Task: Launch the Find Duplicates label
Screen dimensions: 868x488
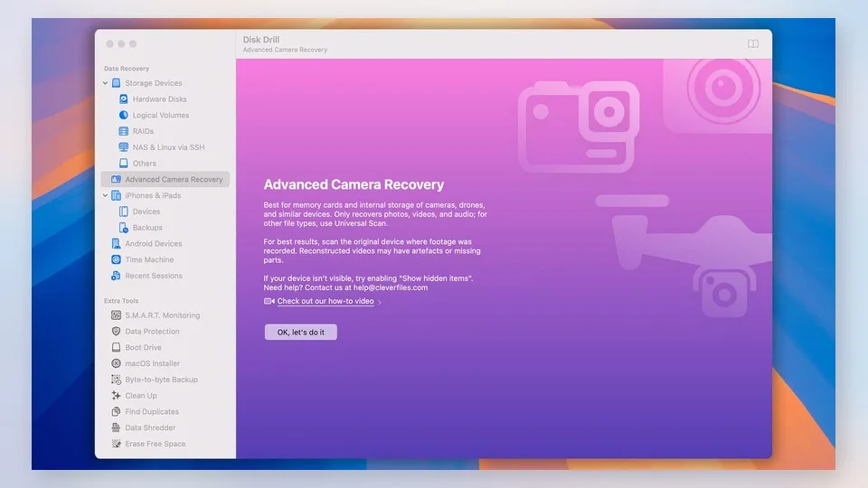Action: pyautogui.click(x=152, y=412)
